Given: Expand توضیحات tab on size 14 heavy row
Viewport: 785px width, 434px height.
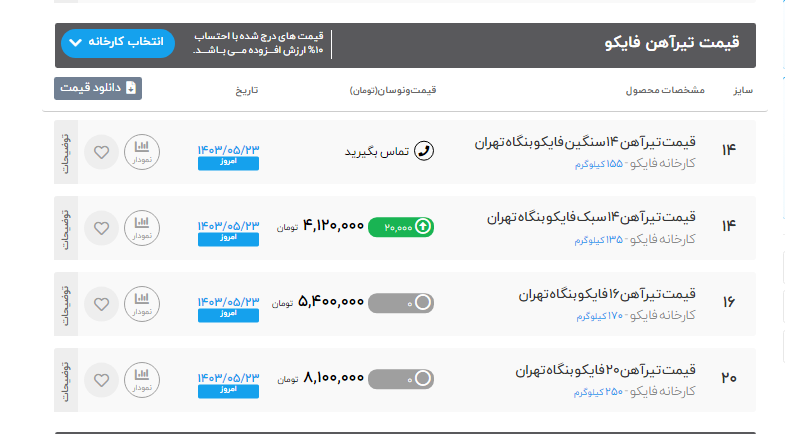Looking at the screenshot, I should click(x=66, y=153).
